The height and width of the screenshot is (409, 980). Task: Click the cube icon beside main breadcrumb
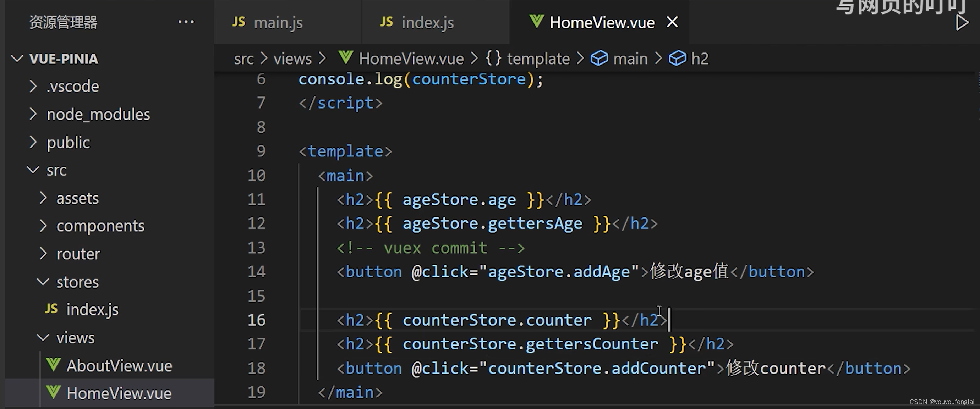coord(599,58)
